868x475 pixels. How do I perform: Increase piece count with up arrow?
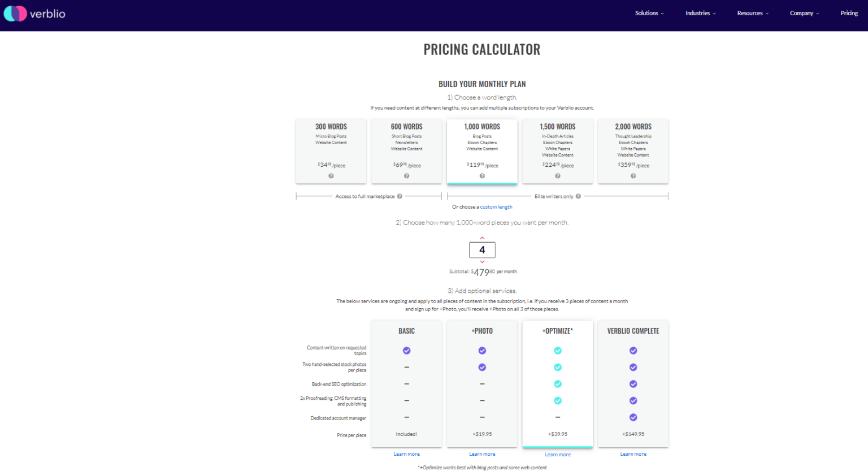point(482,237)
